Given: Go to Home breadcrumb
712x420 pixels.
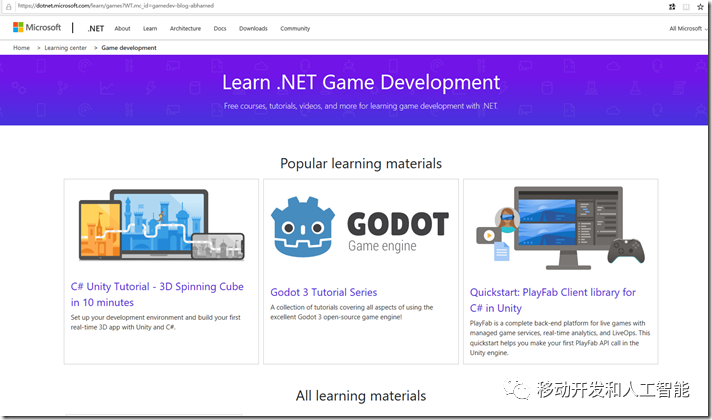Looking at the screenshot, I should pyautogui.click(x=21, y=48).
